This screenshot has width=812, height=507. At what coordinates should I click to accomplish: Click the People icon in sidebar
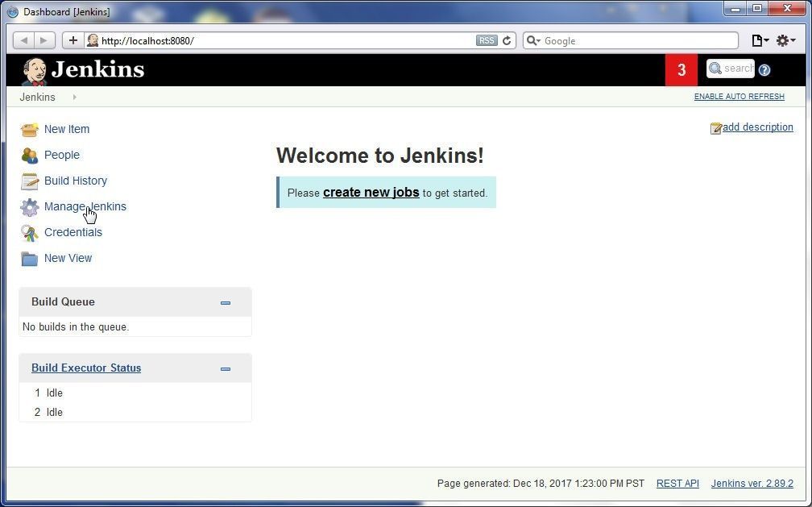(30, 155)
